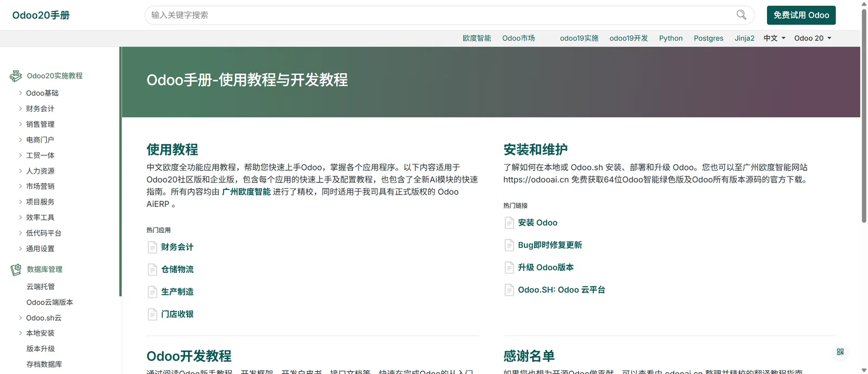The width and height of the screenshot is (868, 374).
Task: Expand the 人力资源 sidebar chevron
Action: pos(21,170)
